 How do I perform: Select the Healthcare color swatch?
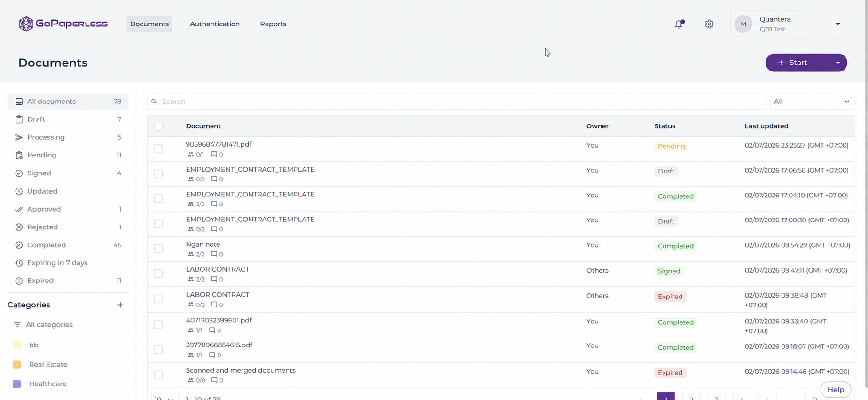coord(17,384)
